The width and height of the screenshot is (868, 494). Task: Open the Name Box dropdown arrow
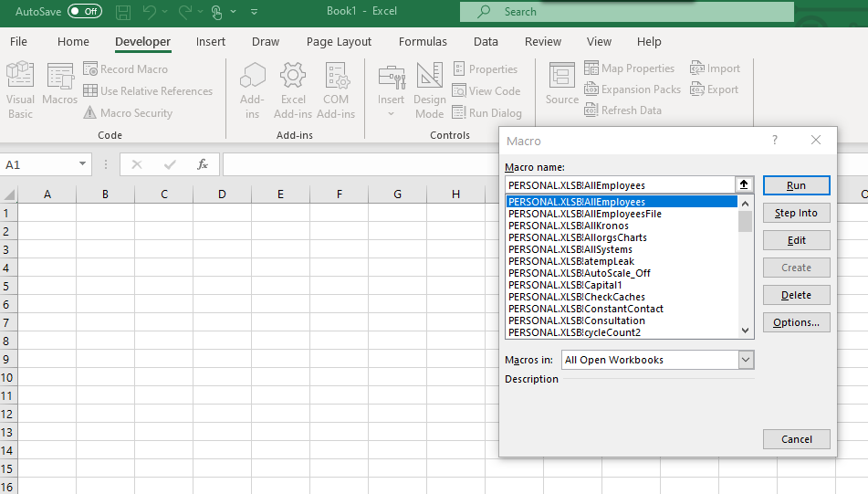click(x=82, y=164)
